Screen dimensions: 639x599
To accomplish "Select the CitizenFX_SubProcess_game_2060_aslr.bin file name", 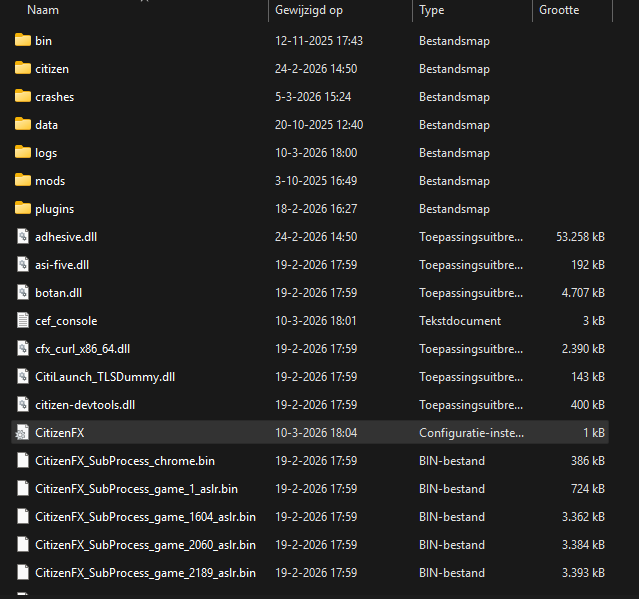I will click(x=145, y=545).
